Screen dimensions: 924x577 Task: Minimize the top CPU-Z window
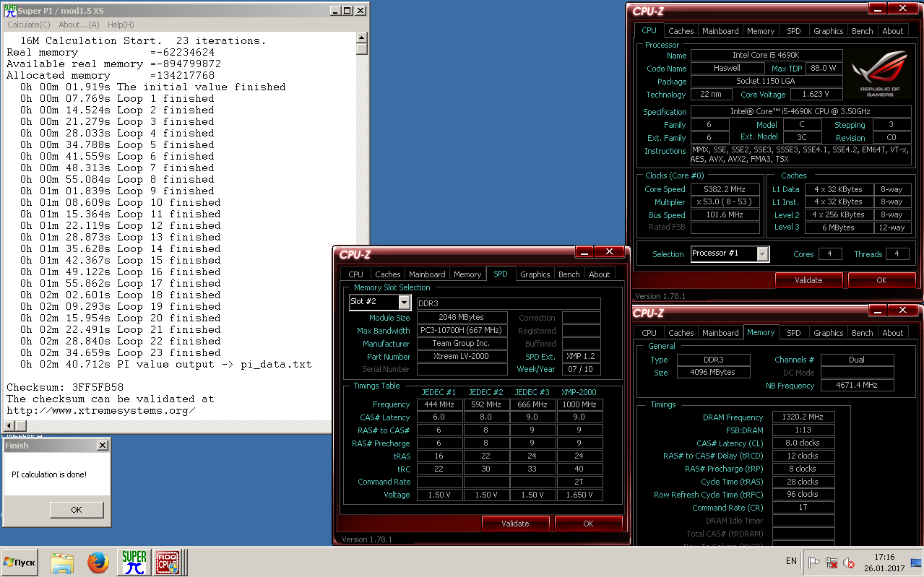click(x=878, y=9)
